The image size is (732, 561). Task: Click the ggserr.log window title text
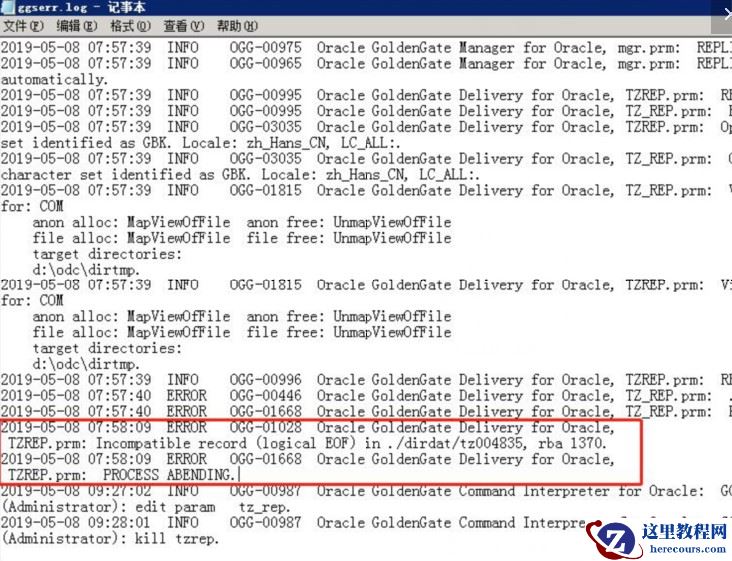pos(82,7)
